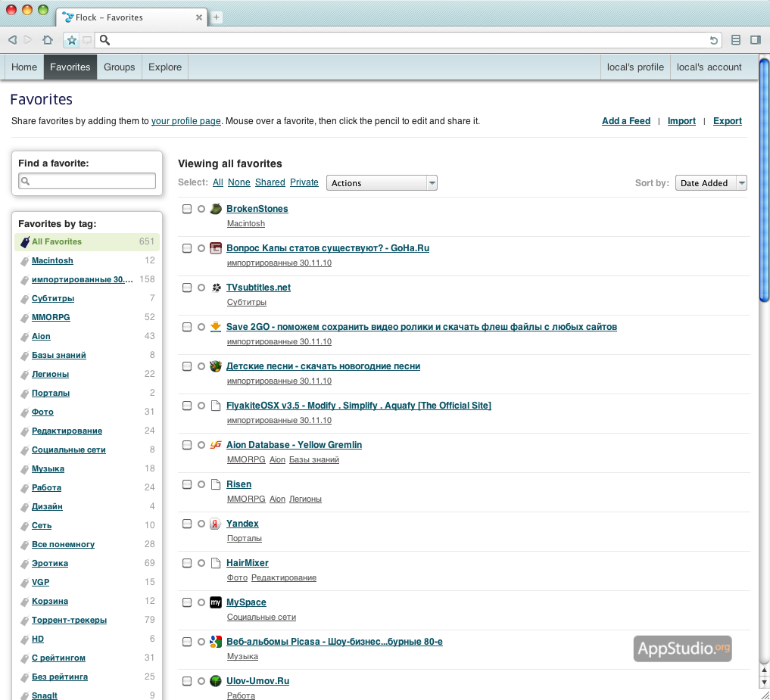Switch to the Home tab
This screenshot has height=700, width=770.
(24, 67)
